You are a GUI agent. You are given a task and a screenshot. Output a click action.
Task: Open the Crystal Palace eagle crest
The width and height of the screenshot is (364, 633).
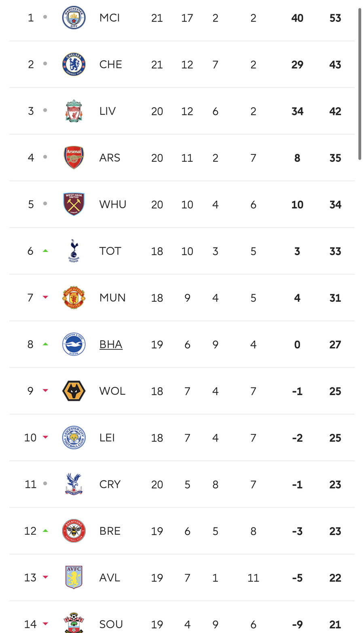74,484
